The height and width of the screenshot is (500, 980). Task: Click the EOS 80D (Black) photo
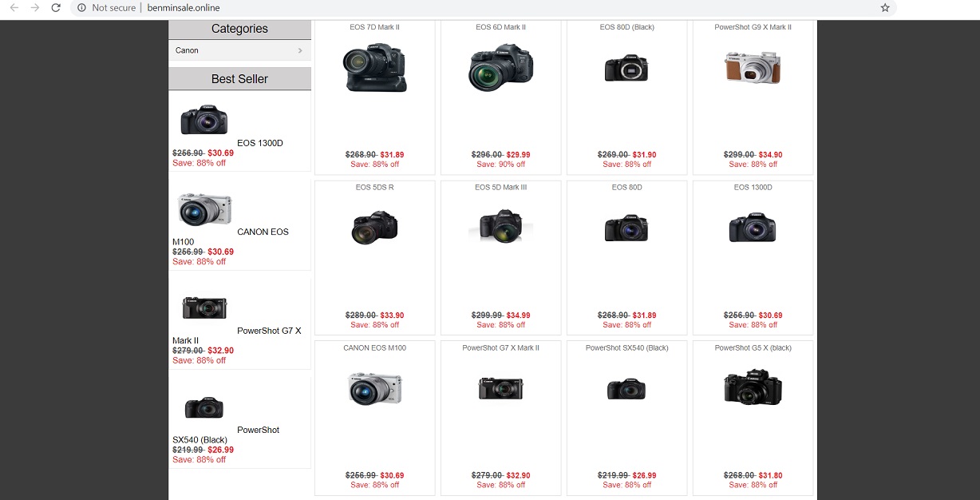pyautogui.click(x=627, y=68)
